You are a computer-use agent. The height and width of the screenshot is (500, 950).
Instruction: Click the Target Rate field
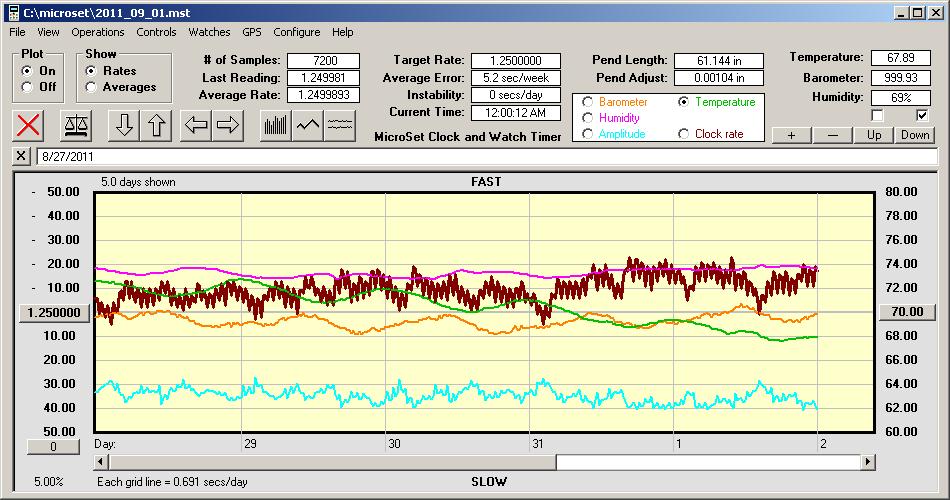[516, 61]
